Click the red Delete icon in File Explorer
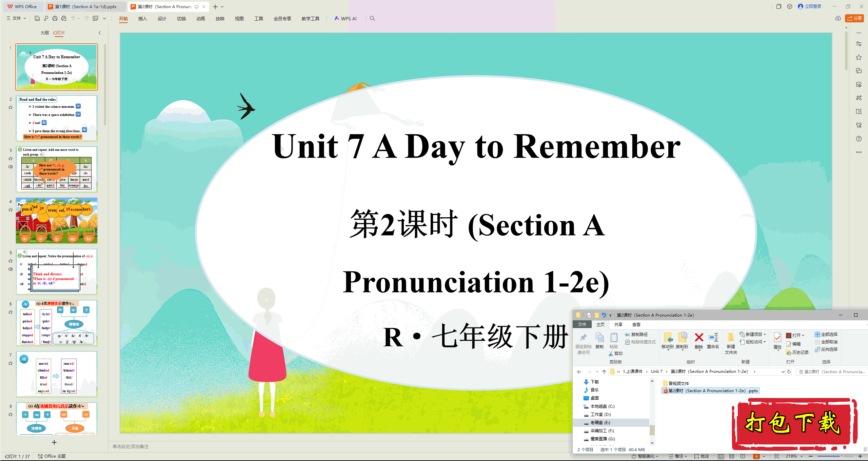This screenshot has height=461, width=868. [699, 338]
